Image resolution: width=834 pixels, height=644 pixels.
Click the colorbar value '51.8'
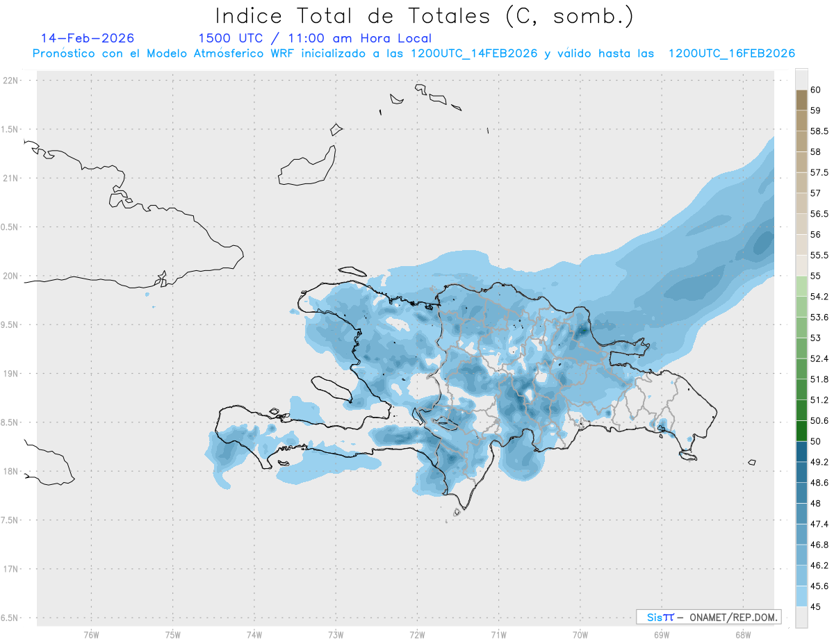(819, 379)
